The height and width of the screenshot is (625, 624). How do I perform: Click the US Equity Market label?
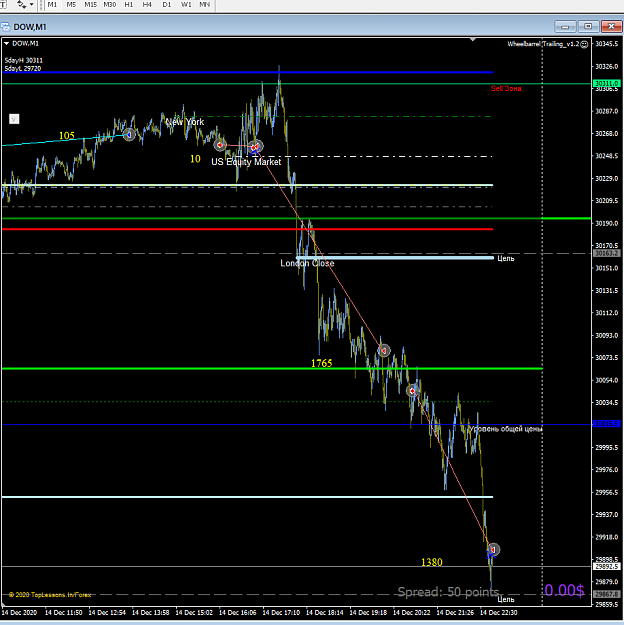[246, 162]
